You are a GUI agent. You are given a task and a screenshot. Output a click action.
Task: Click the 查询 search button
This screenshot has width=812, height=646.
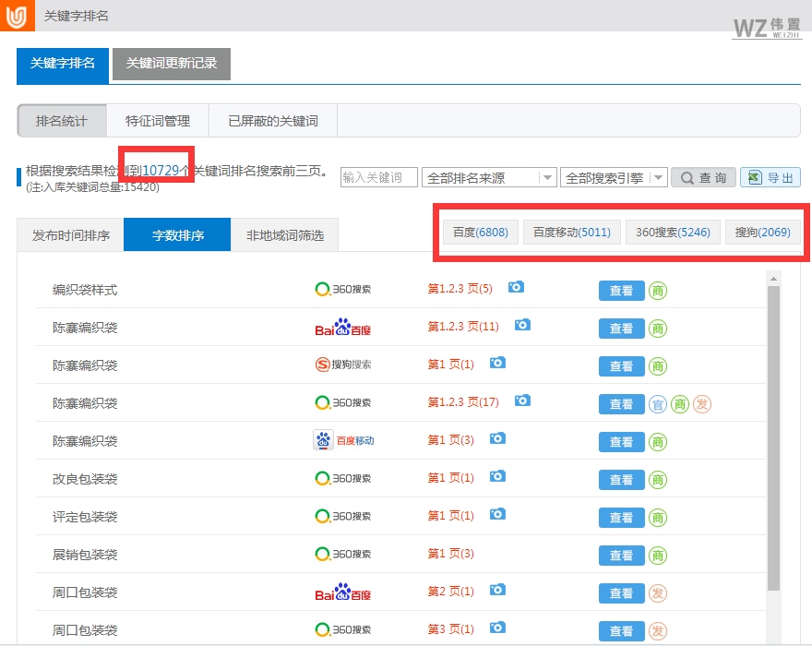pyautogui.click(x=703, y=176)
